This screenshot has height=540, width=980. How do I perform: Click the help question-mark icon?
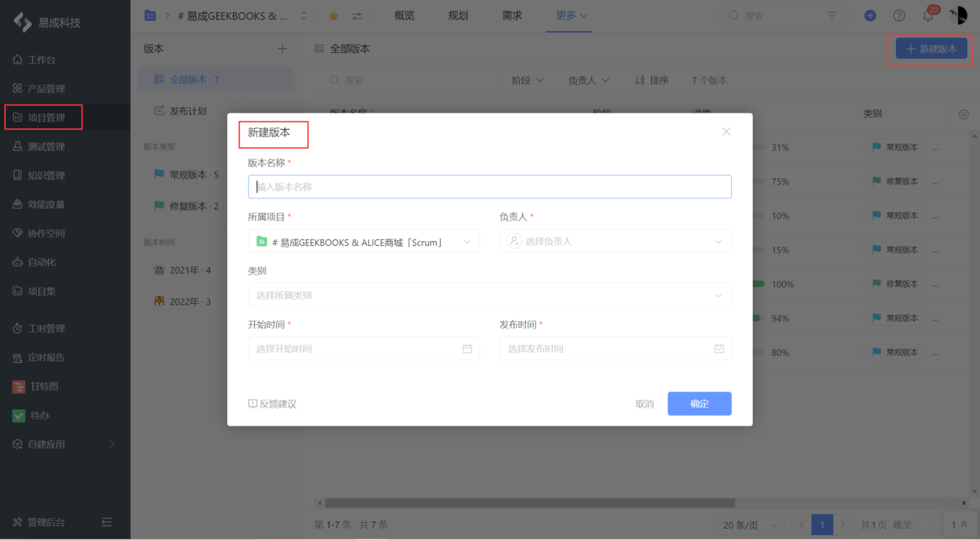click(x=899, y=15)
